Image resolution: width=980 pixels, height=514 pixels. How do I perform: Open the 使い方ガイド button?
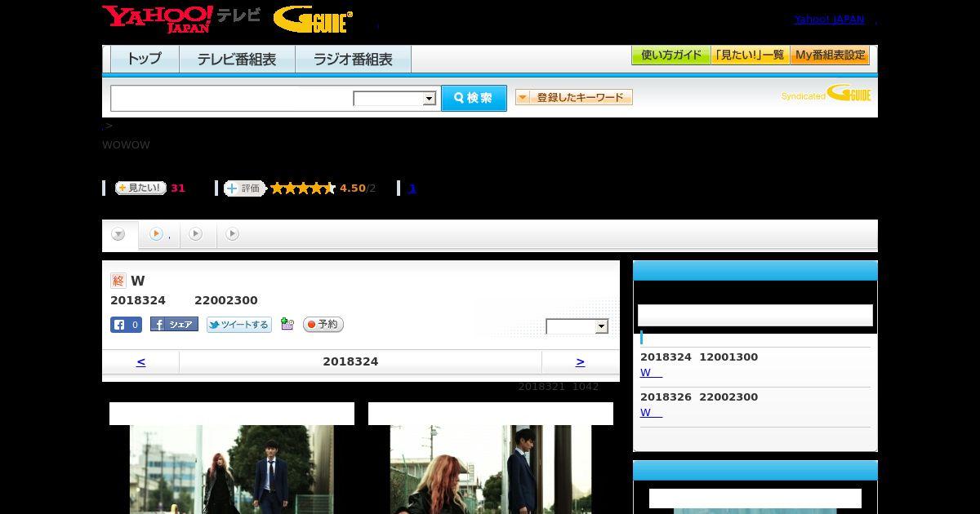pyautogui.click(x=670, y=55)
